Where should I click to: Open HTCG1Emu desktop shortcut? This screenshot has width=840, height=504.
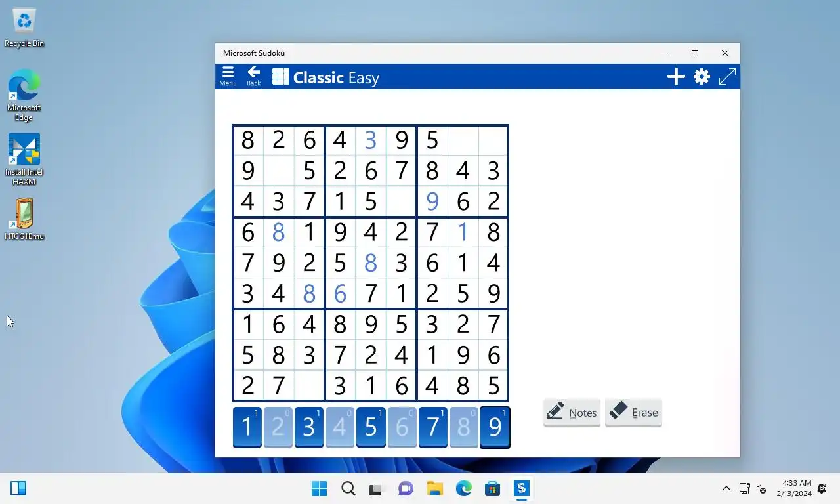(24, 219)
